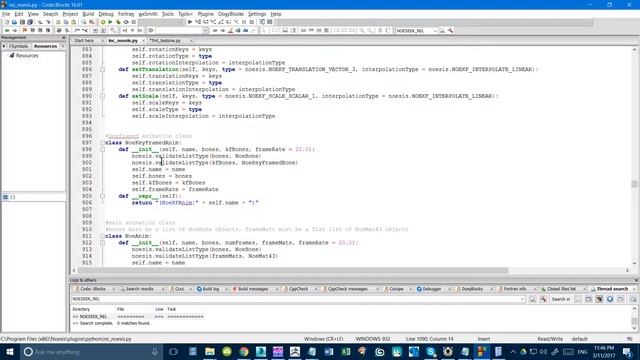Collapse the NoeKeyFramedAnim class fold marker

point(102,143)
